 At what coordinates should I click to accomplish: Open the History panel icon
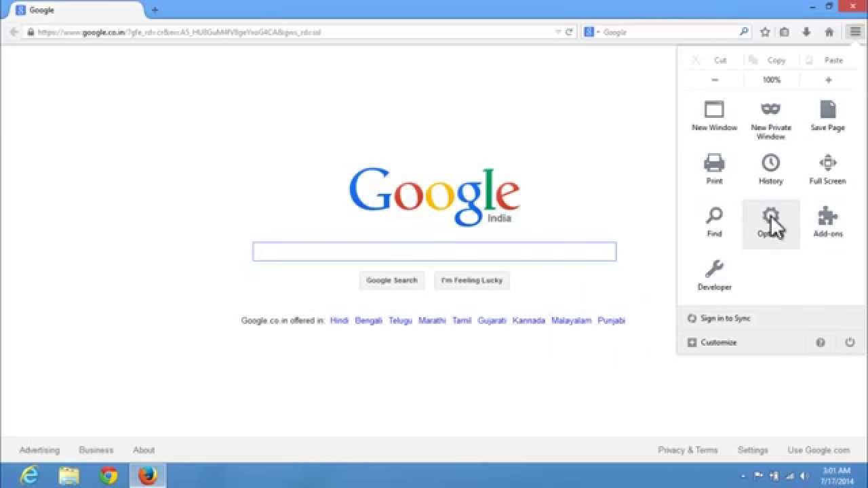click(x=771, y=163)
